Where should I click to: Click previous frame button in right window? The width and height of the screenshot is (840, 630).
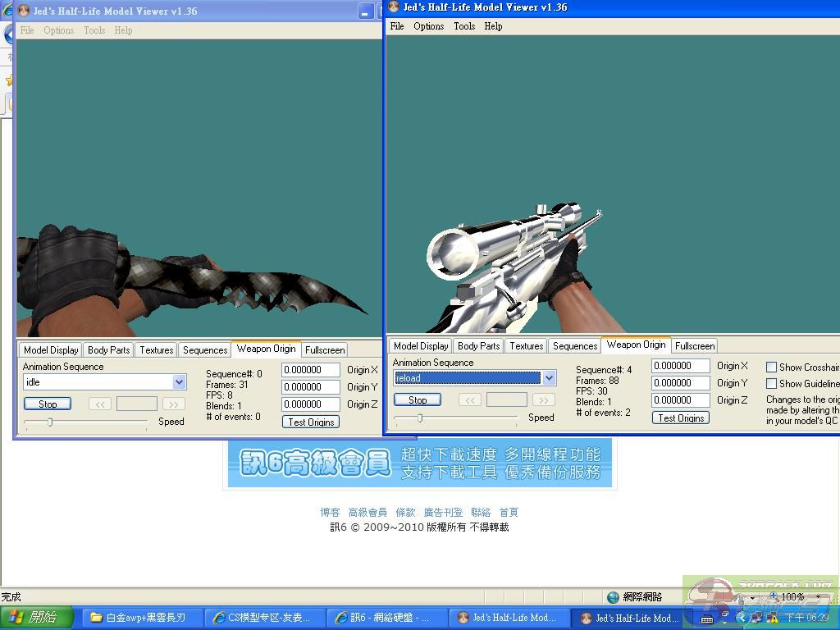(470, 399)
